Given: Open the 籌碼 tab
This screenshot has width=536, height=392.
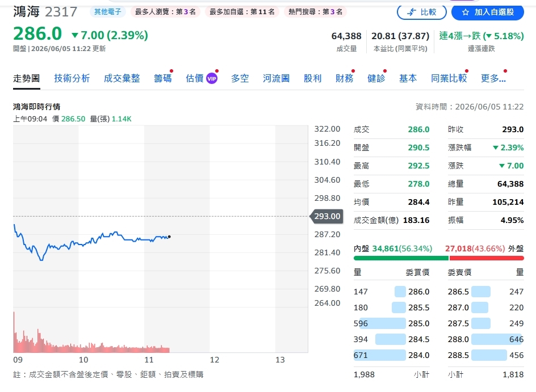Looking at the screenshot, I should (x=163, y=78).
